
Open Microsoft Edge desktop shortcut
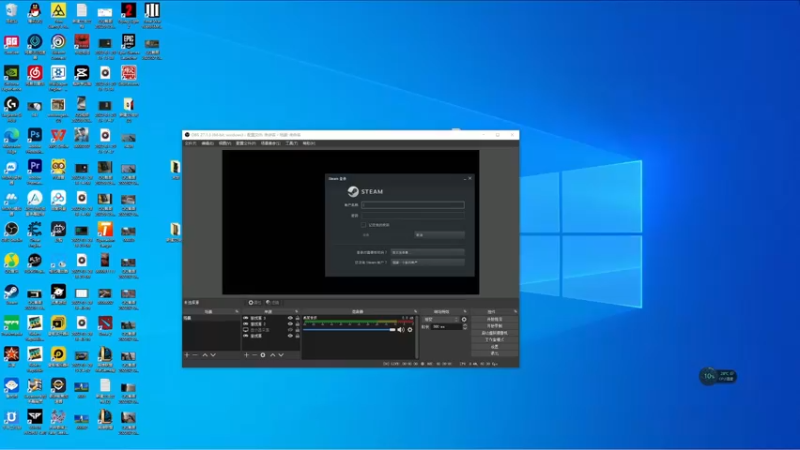coord(11,140)
